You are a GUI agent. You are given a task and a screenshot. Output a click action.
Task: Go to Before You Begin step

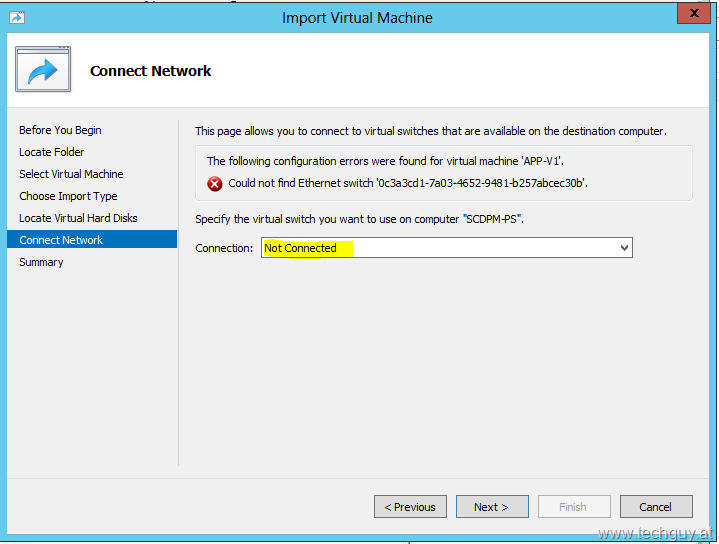pos(60,130)
